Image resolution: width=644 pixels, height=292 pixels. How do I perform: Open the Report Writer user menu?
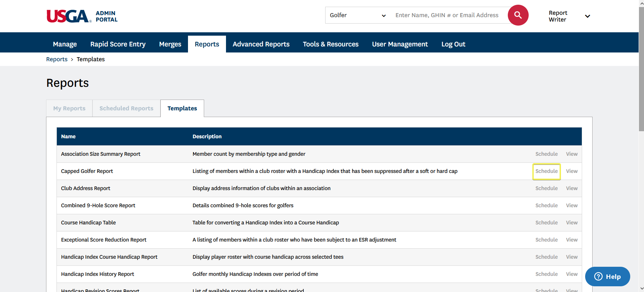569,16
